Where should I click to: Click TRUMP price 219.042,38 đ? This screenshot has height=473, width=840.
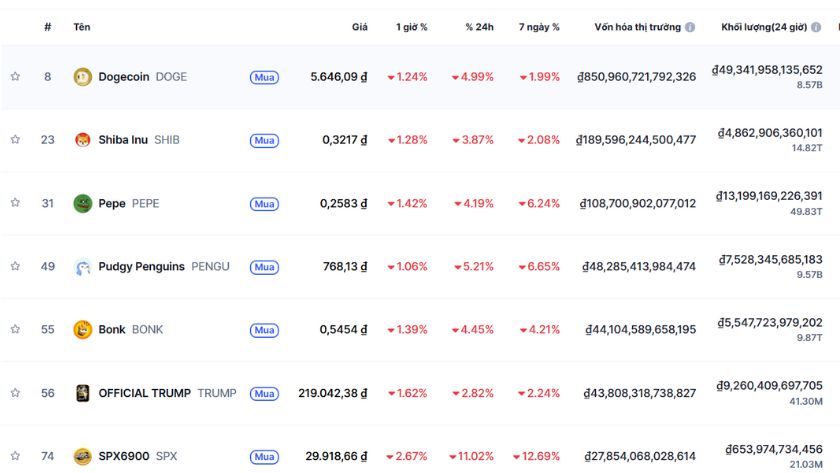pyautogui.click(x=333, y=393)
